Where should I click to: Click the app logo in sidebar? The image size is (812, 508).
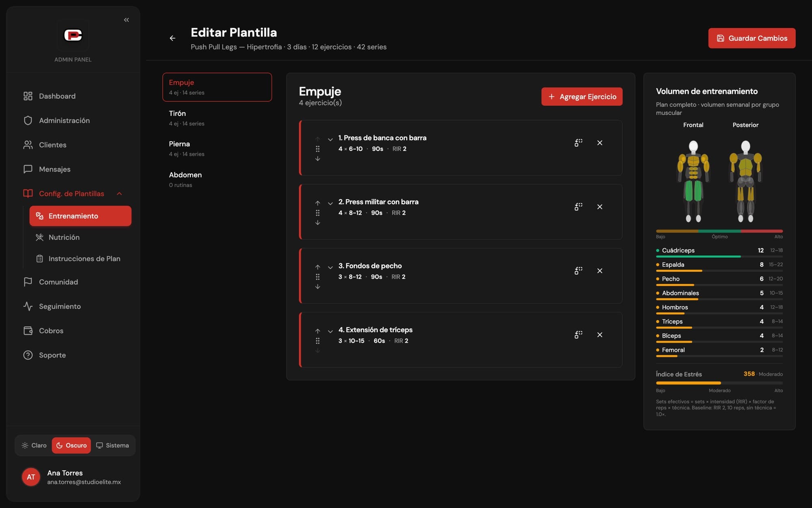(x=73, y=35)
